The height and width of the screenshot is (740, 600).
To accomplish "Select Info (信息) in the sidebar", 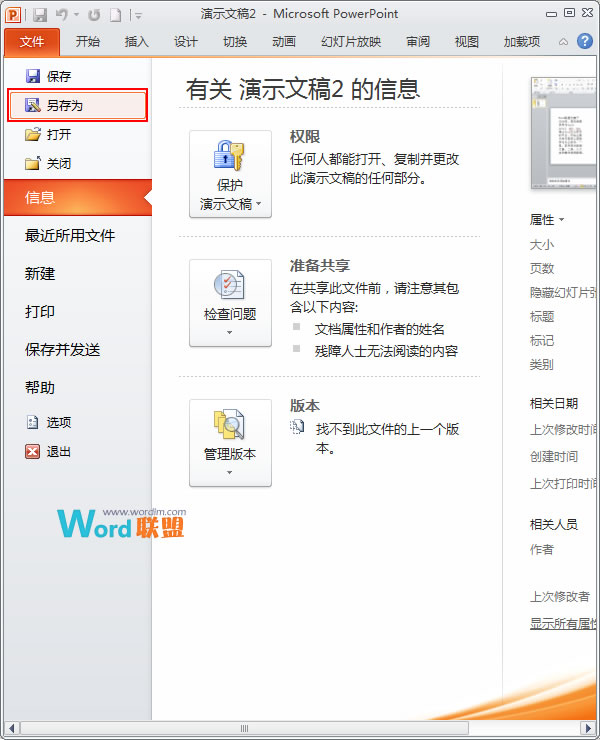I will pyautogui.click(x=78, y=197).
